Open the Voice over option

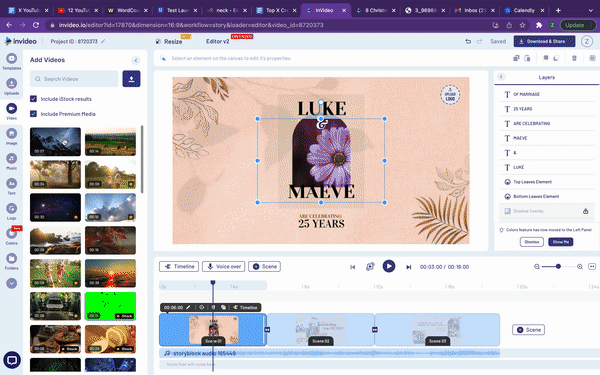[223, 266]
